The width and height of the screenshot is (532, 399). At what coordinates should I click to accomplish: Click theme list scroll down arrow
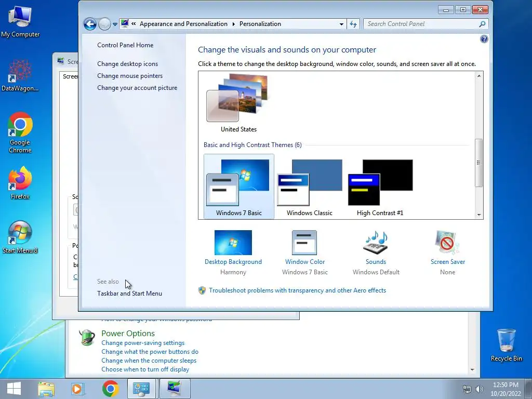click(x=478, y=215)
